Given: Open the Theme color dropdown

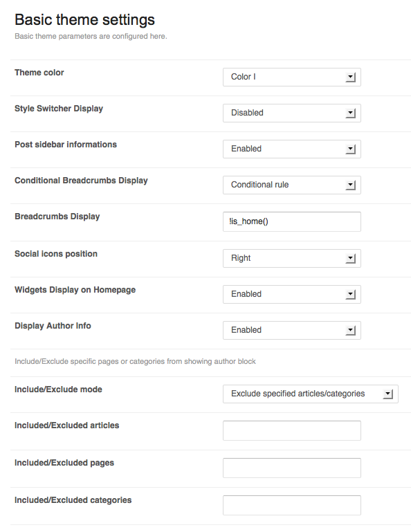Looking at the screenshot, I should (x=291, y=77).
